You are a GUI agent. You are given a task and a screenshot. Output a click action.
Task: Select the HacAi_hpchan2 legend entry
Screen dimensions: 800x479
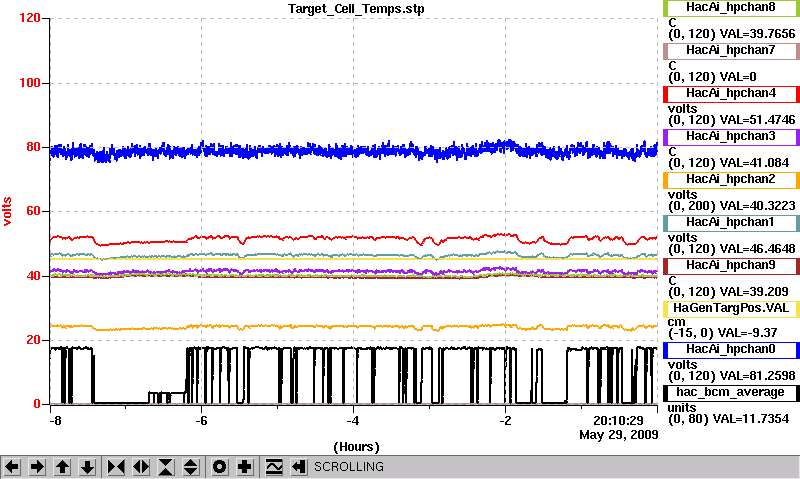click(x=731, y=180)
